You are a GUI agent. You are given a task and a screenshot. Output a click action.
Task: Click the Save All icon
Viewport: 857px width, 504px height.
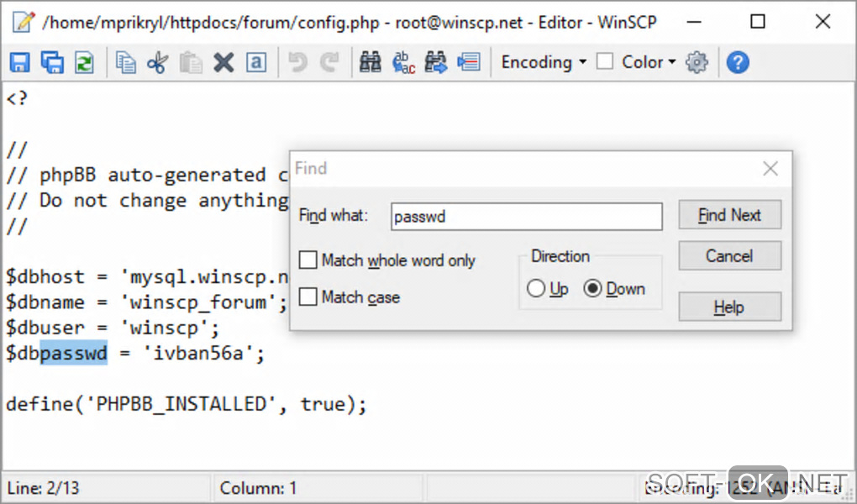pyautogui.click(x=52, y=62)
